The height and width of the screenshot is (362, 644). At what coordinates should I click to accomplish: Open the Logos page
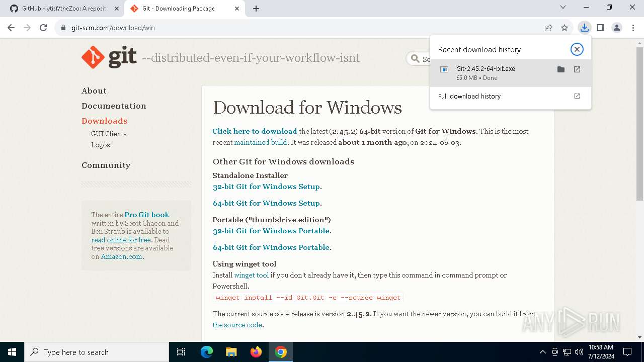click(101, 145)
